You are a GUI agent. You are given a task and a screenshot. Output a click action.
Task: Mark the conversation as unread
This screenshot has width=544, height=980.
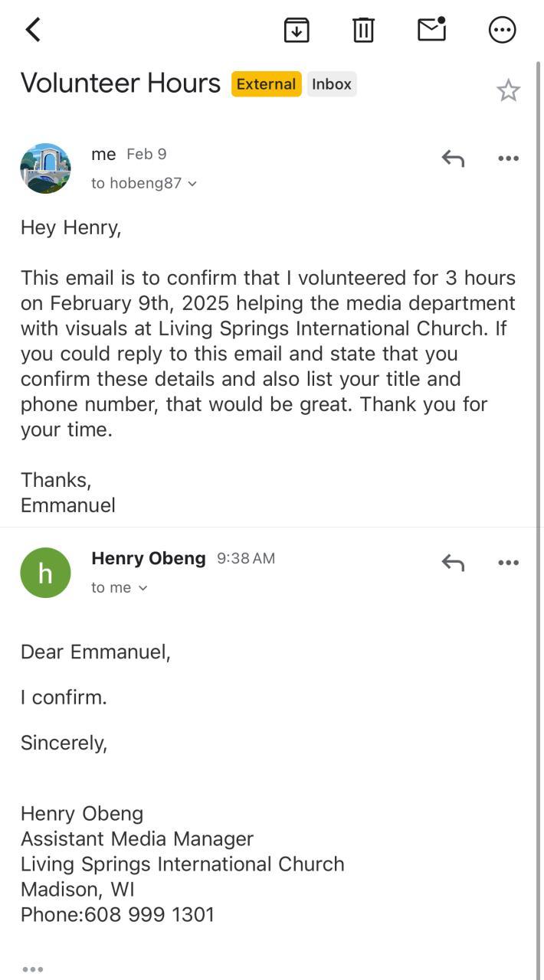click(x=432, y=29)
